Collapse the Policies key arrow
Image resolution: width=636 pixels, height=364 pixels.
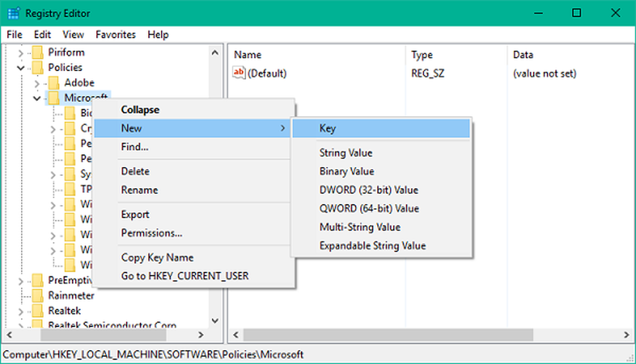(20, 68)
